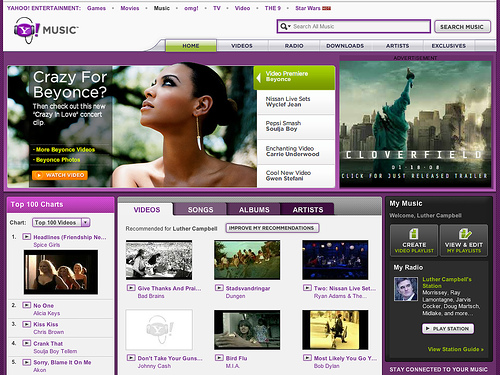The width and height of the screenshot is (500, 375).
Task: Go to omg! in Yahoo Entertainment bar
Action: click(x=191, y=8)
